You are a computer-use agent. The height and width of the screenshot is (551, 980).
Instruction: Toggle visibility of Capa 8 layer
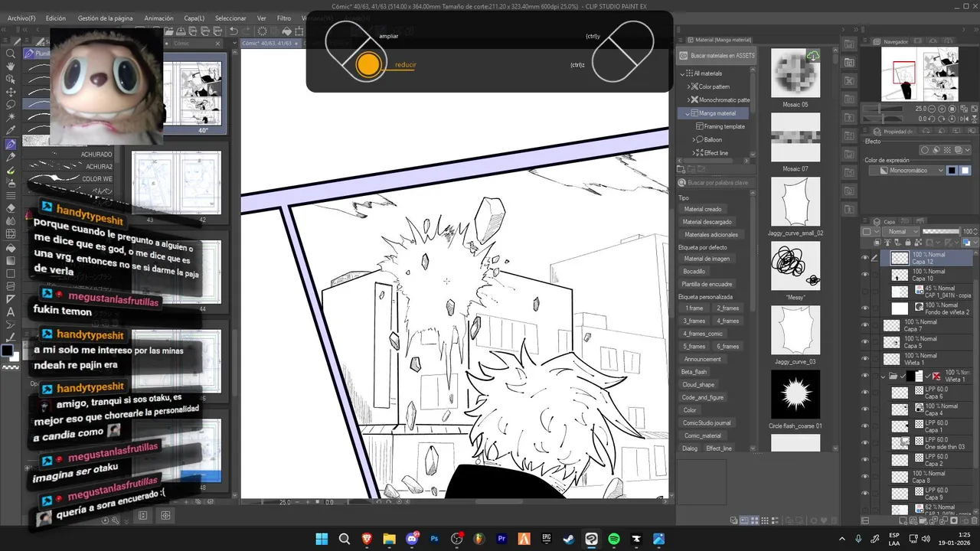click(x=865, y=477)
